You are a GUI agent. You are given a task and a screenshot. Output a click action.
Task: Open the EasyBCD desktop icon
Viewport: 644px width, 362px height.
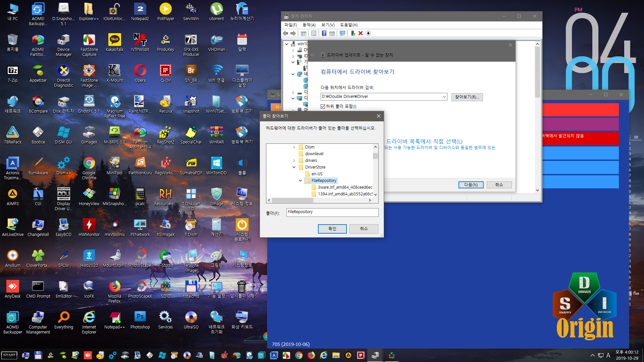point(63,228)
